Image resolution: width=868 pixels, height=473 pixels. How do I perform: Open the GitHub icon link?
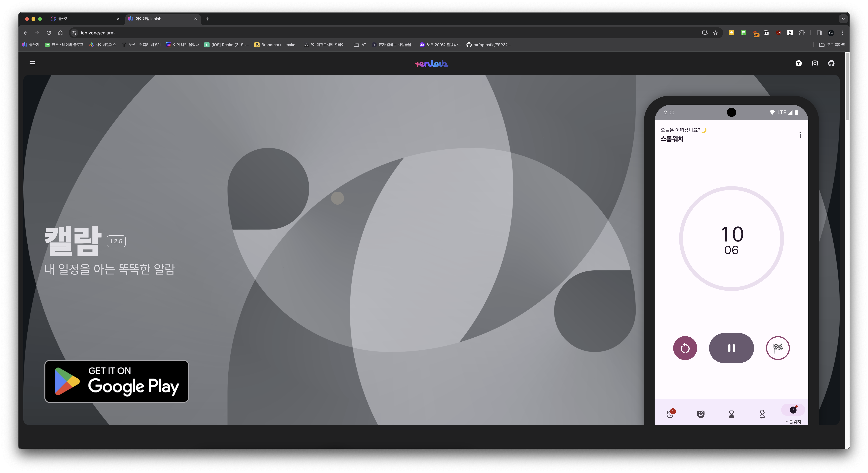coord(831,63)
